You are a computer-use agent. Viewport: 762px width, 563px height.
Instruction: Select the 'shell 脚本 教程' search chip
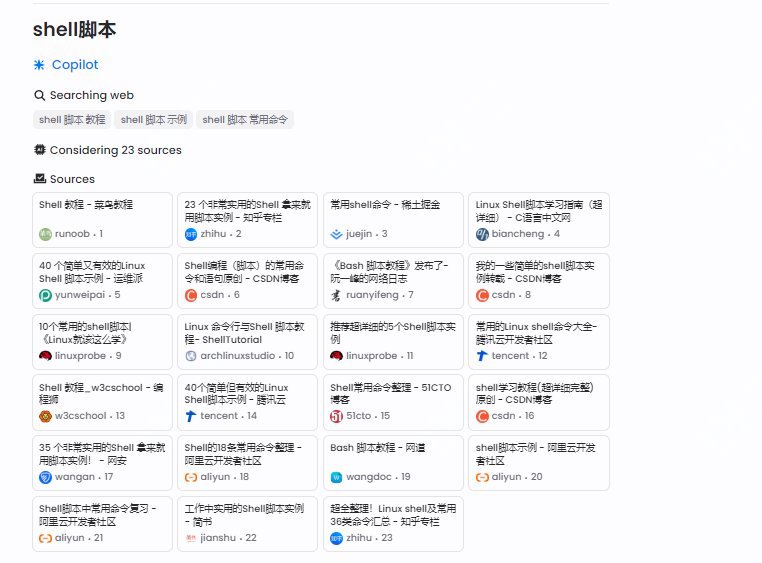pyautogui.click(x=72, y=120)
